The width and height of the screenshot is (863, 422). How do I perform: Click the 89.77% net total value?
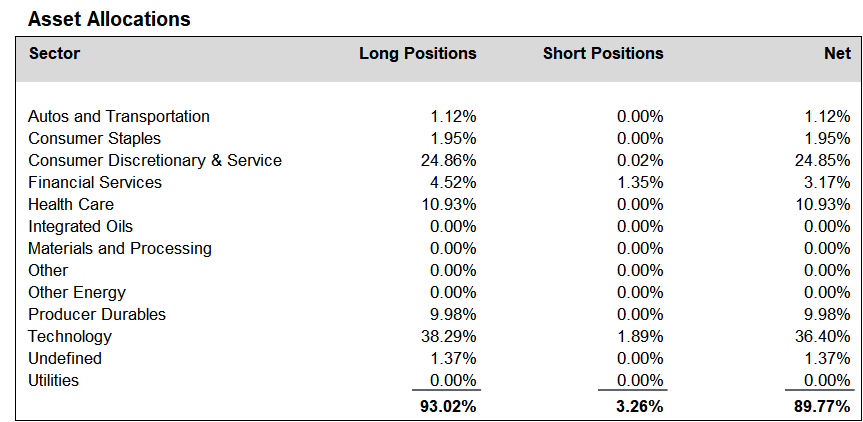tap(822, 407)
